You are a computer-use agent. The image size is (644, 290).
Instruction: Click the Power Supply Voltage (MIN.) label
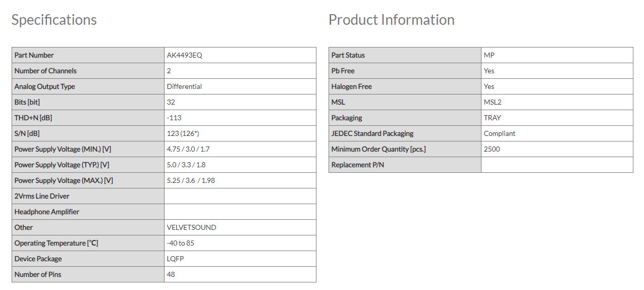pos(63,149)
